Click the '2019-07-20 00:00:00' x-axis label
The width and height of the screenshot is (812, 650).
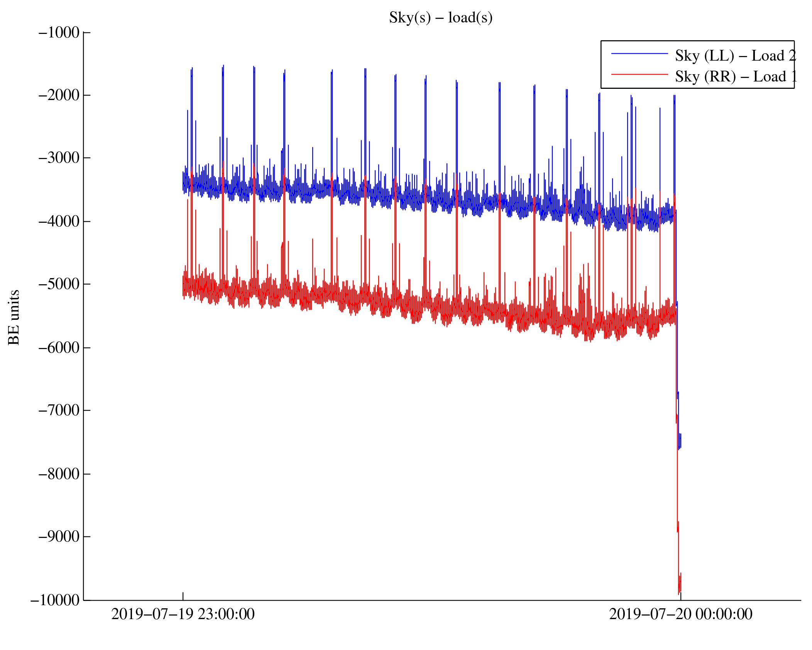(x=680, y=614)
